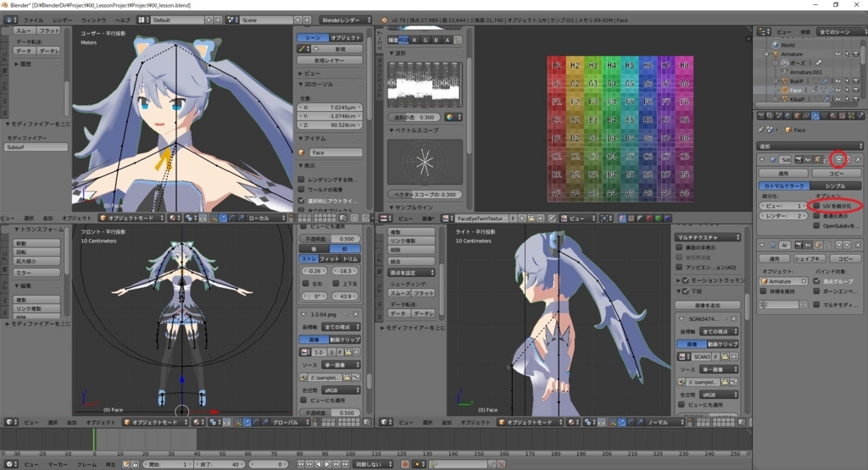The height and width of the screenshot is (470, 868).
Task: Toggle the 選択時にアウトライン checkbox
Action: tap(301, 200)
